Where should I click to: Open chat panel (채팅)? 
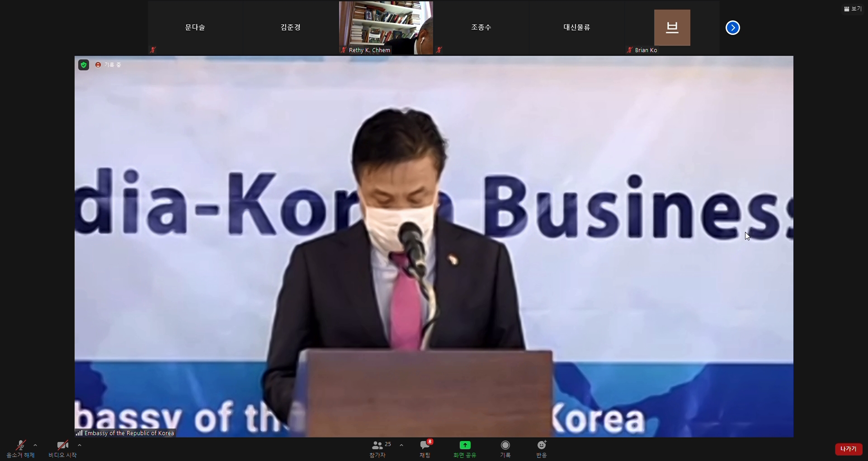pos(425,449)
